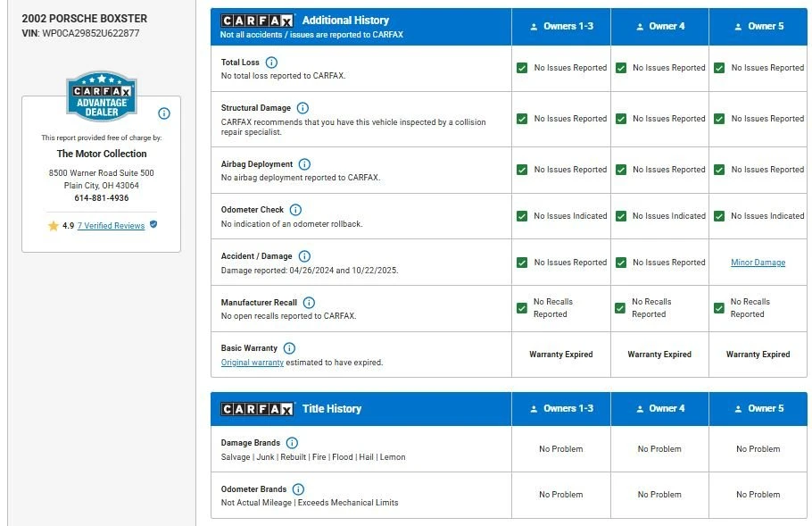Click Owner 4 person icon in Additional History
Image resolution: width=812 pixels, height=526 pixels.
[640, 27]
